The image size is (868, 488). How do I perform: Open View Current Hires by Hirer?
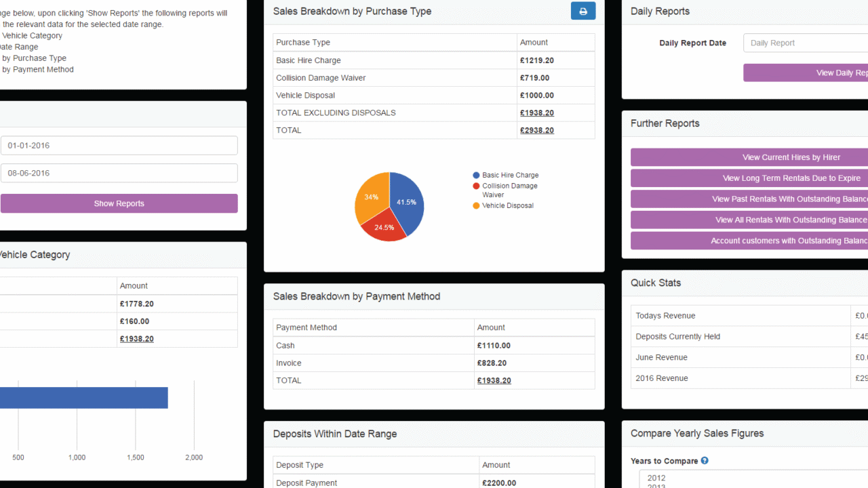click(791, 157)
